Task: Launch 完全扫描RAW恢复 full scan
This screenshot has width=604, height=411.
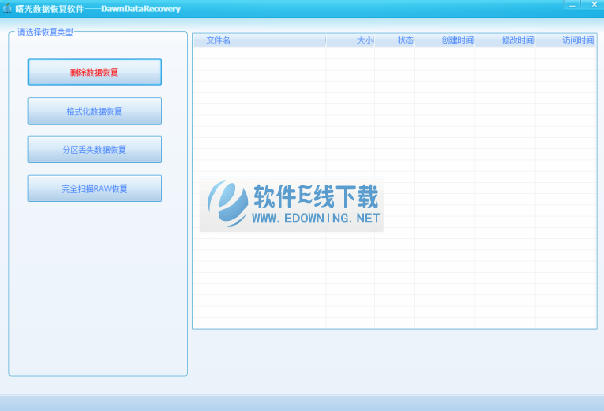Action: pyautogui.click(x=95, y=188)
